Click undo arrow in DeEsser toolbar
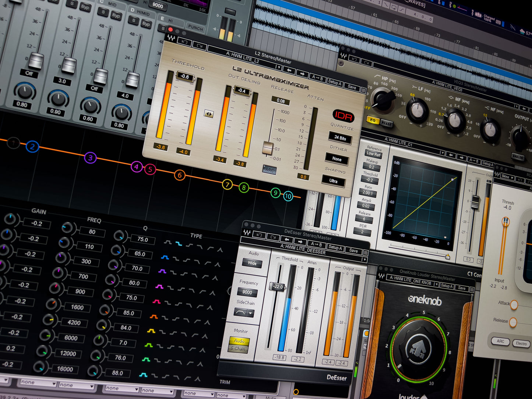This screenshot has height=399, width=532. pos(260,234)
